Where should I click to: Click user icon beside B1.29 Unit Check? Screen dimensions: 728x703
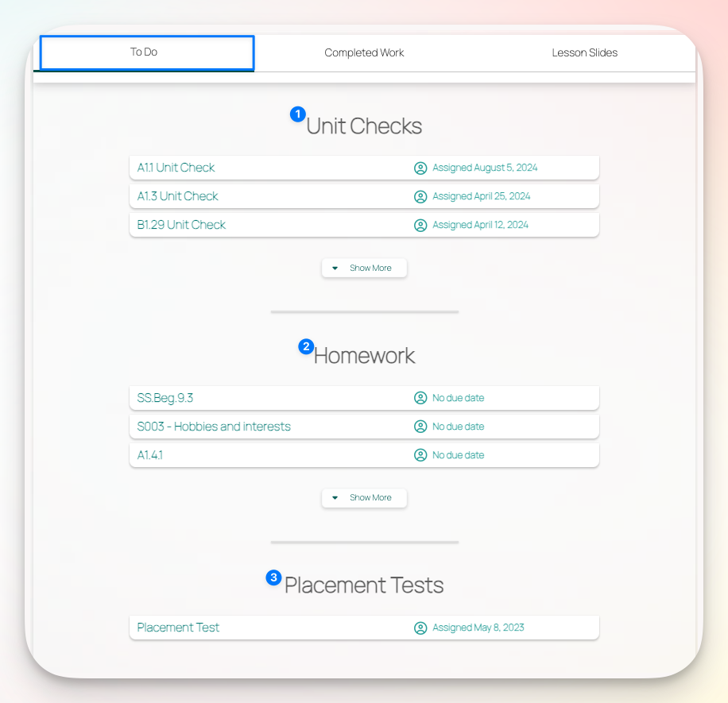(420, 226)
